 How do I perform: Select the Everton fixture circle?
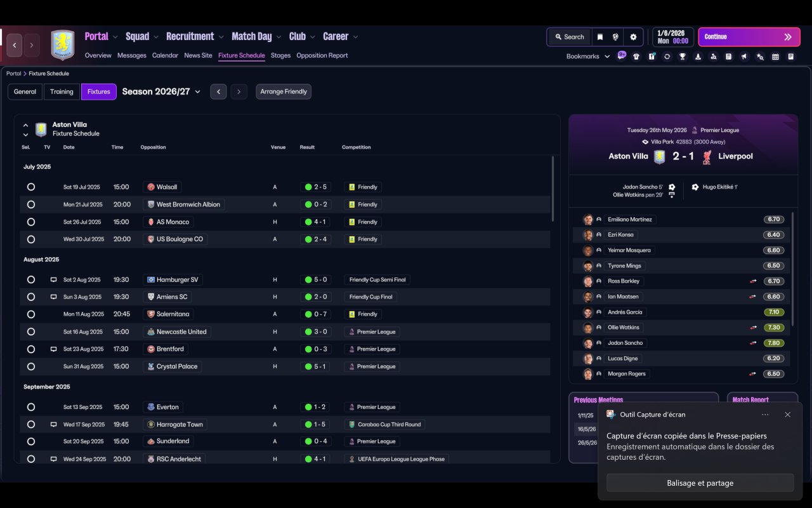[31, 407]
